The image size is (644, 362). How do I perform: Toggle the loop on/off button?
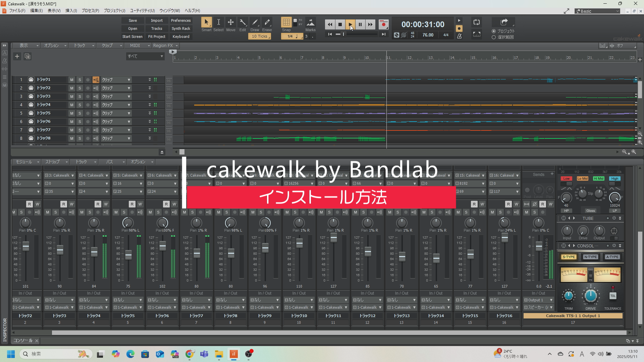(477, 22)
